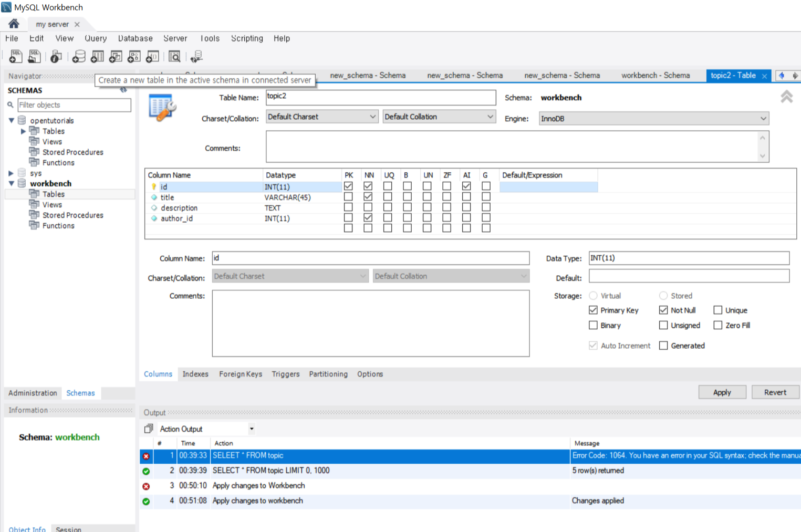
Task: Refresh schemas with the icon beside SCHEMAS
Action: click(x=123, y=90)
